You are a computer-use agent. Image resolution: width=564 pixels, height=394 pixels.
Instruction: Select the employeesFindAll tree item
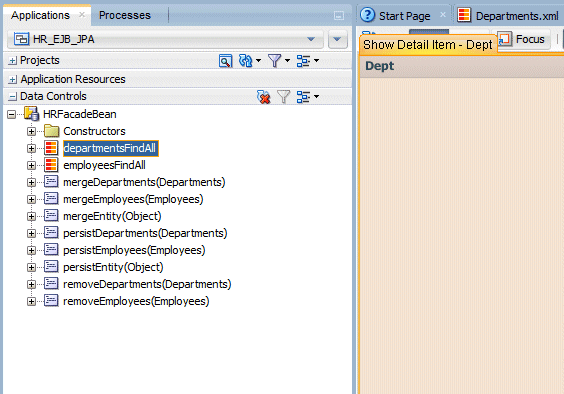(104, 165)
